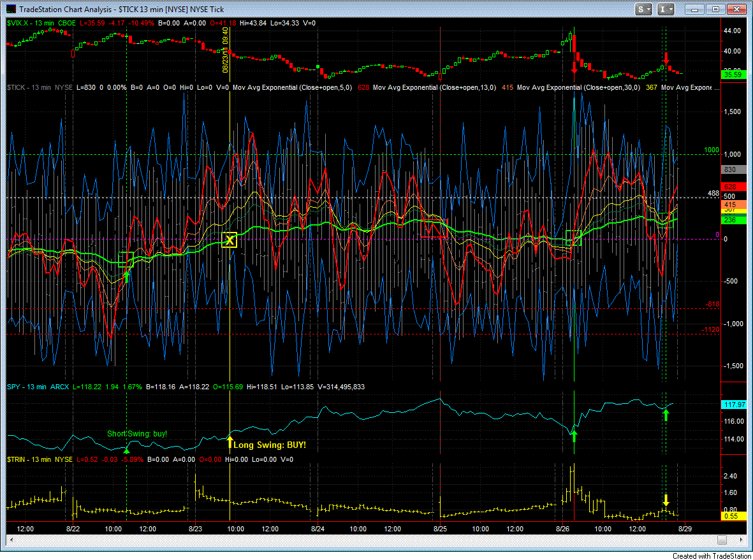Click the 1000 green threshold line label
Screen dimensions: 753x560
click(712, 150)
